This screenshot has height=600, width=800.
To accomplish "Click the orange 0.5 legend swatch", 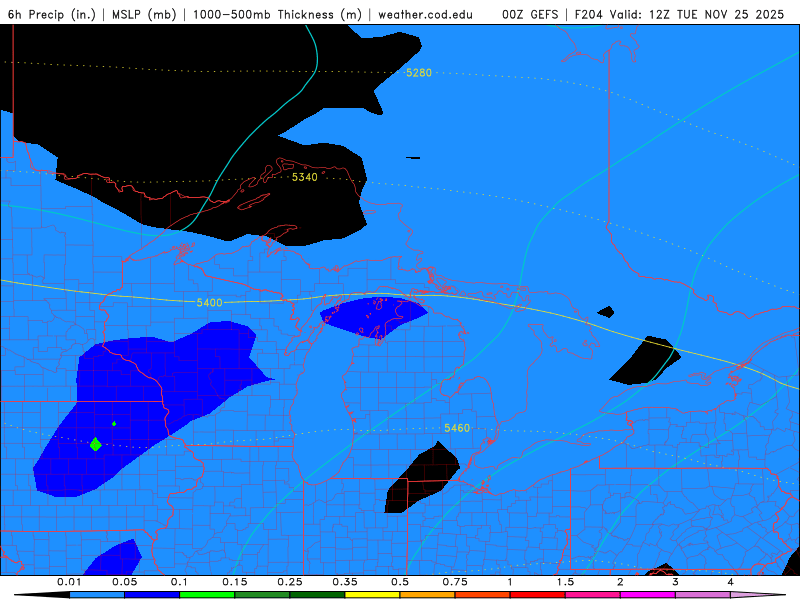I will (x=428, y=595).
